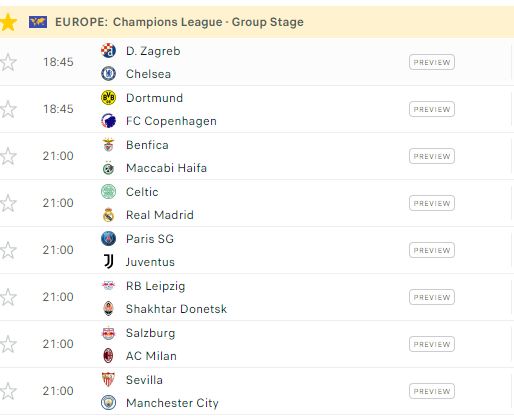Select Shakhtar Donetsk team name

[x=176, y=309]
